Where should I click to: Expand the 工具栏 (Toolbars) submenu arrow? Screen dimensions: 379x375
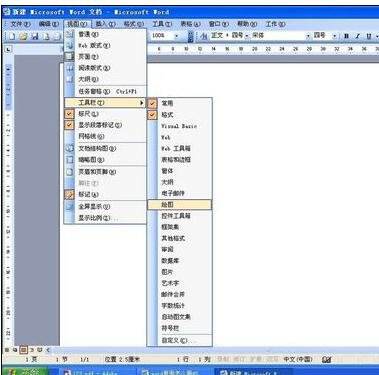pyautogui.click(x=142, y=103)
